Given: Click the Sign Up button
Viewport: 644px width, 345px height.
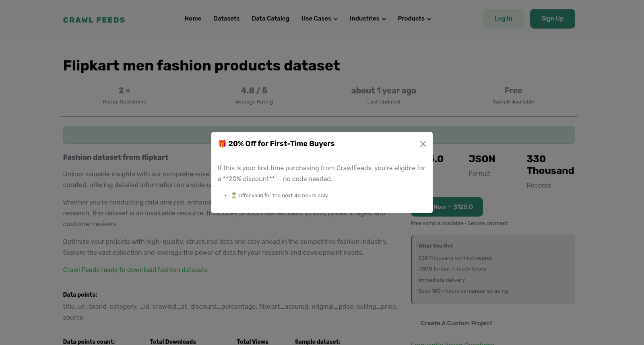Looking at the screenshot, I should [553, 19].
